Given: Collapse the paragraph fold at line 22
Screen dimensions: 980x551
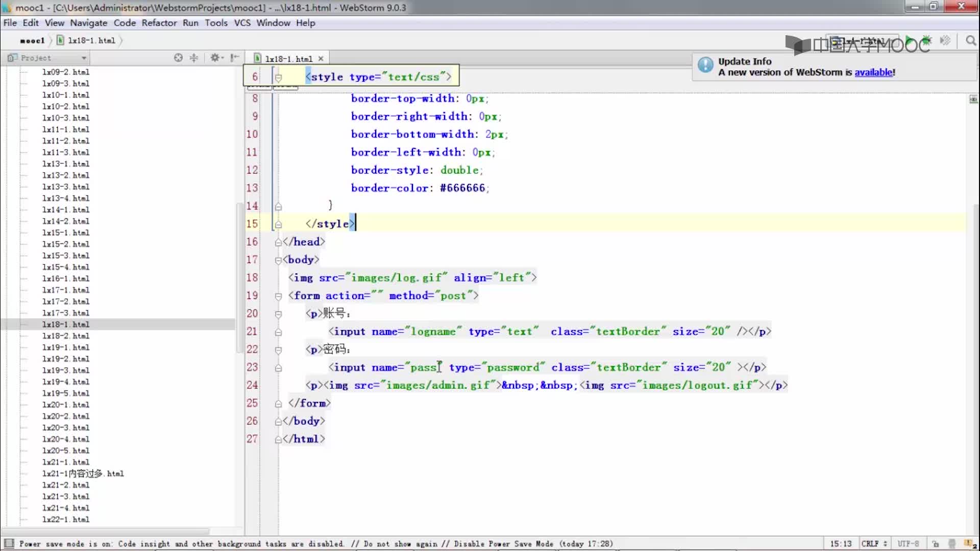Looking at the screenshot, I should click(x=278, y=350).
